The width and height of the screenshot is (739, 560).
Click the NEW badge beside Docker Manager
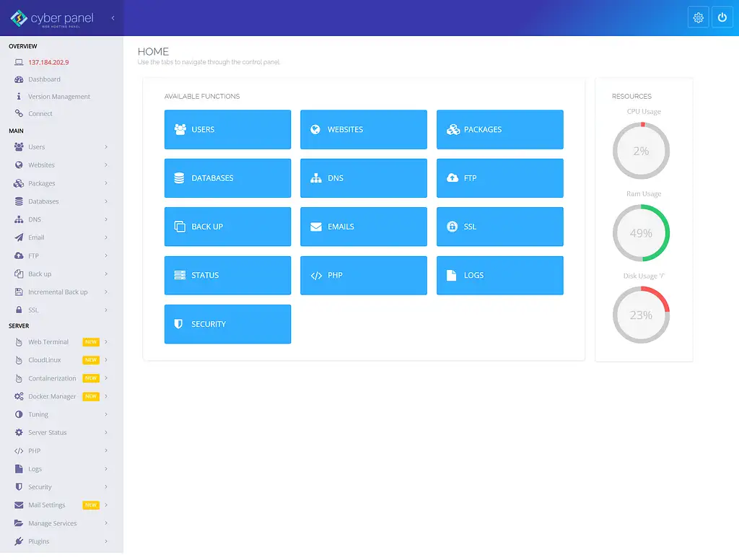91,396
